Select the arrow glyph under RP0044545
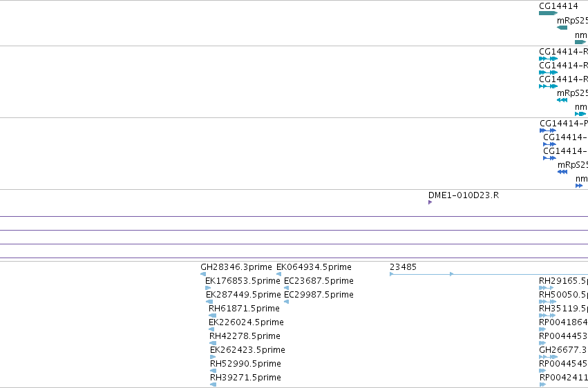588x388 pixels. point(542,371)
